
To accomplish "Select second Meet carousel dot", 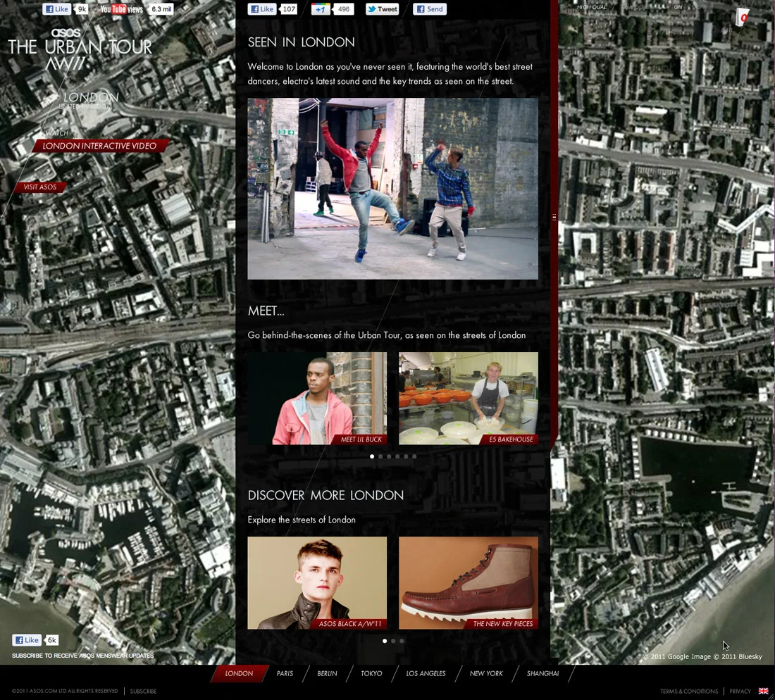I will pyautogui.click(x=380, y=456).
